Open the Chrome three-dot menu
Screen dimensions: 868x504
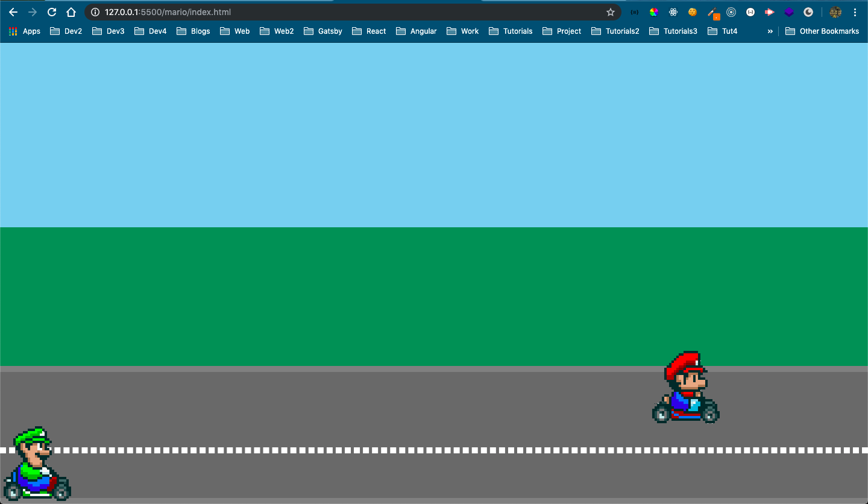(855, 12)
